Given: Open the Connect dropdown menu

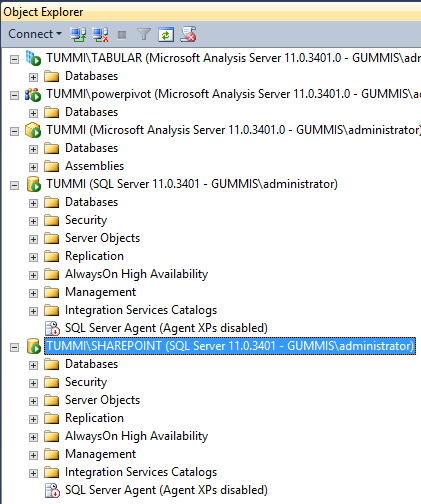Looking at the screenshot, I should pos(35,34).
